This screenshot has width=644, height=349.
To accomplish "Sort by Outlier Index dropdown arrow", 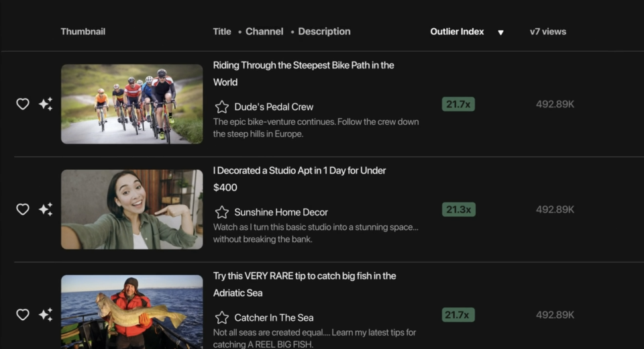I will (x=500, y=32).
